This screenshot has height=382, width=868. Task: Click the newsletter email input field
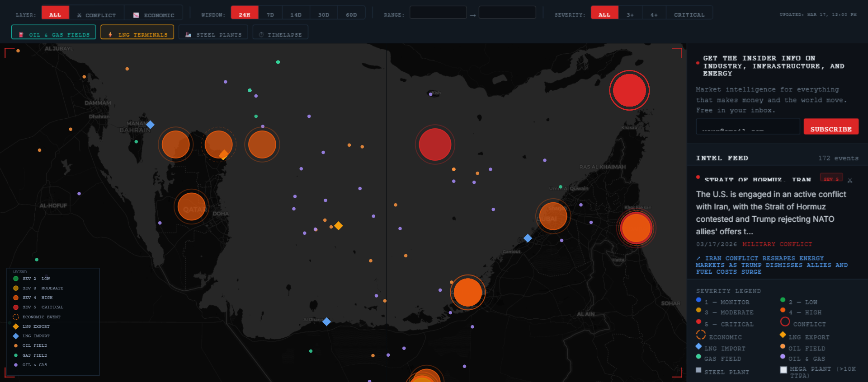pos(748,127)
